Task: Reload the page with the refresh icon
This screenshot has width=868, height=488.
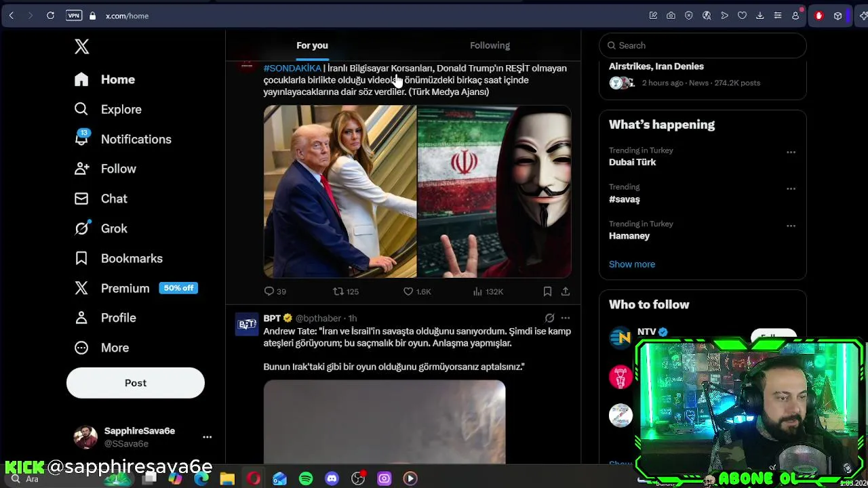Action: coord(50,16)
